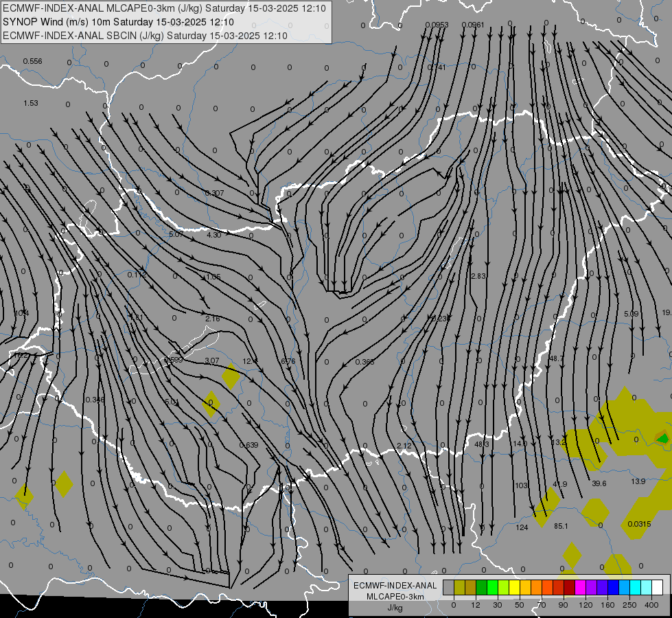Click the map value 0.346
Image resolution: width=672 pixels, height=618 pixels.
pyautogui.click(x=95, y=400)
